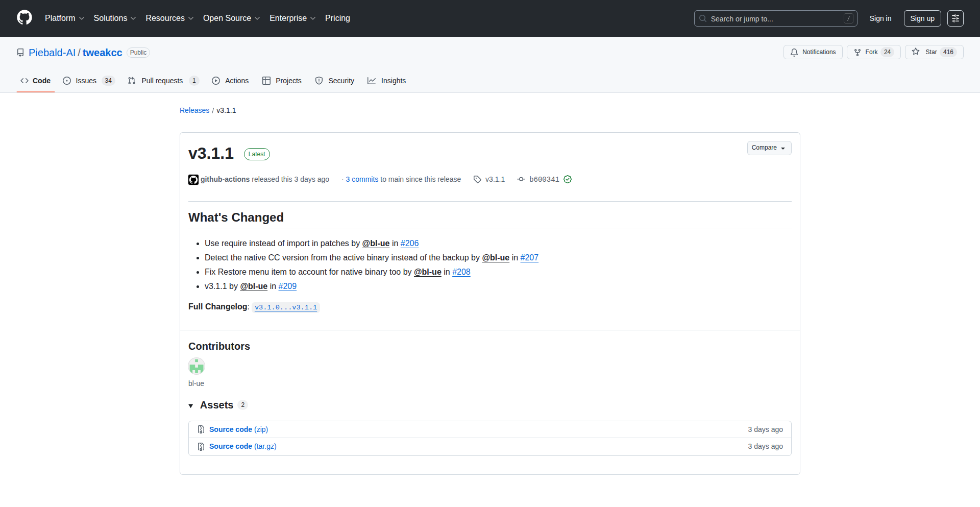Expand the Platform menu
The width and height of the screenshot is (980, 507).
[64, 18]
